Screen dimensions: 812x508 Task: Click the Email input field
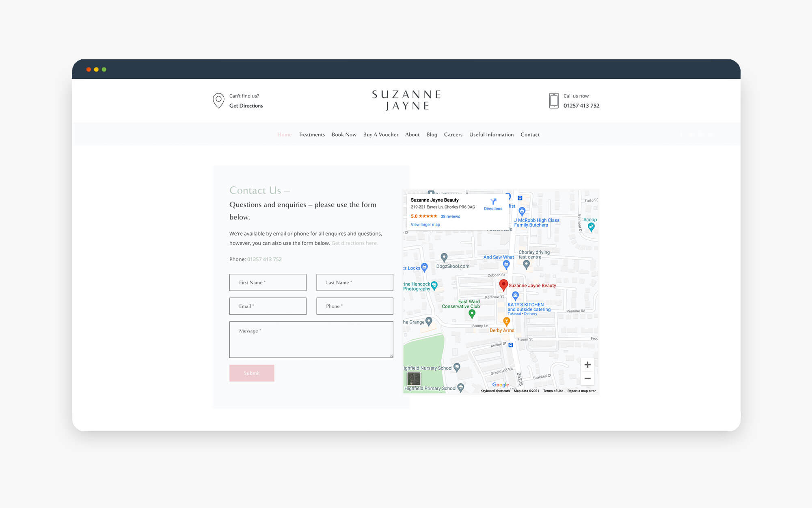268,306
